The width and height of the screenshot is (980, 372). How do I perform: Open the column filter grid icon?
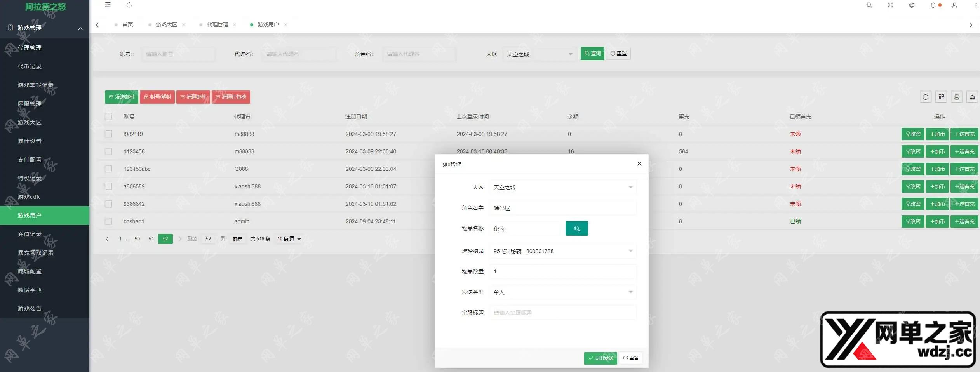coord(941,97)
